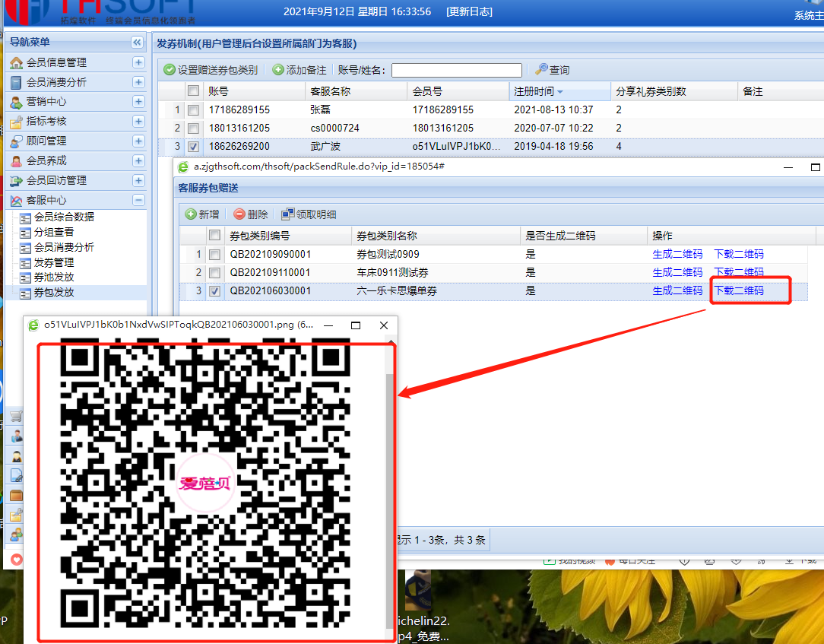Click the 指标考核 icon

[x=16, y=122]
